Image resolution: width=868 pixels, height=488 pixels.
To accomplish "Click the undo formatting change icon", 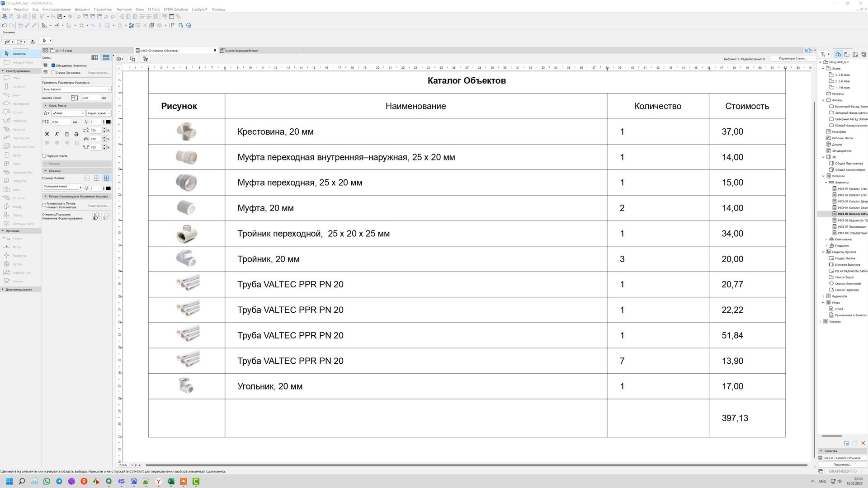I will [x=96, y=216].
